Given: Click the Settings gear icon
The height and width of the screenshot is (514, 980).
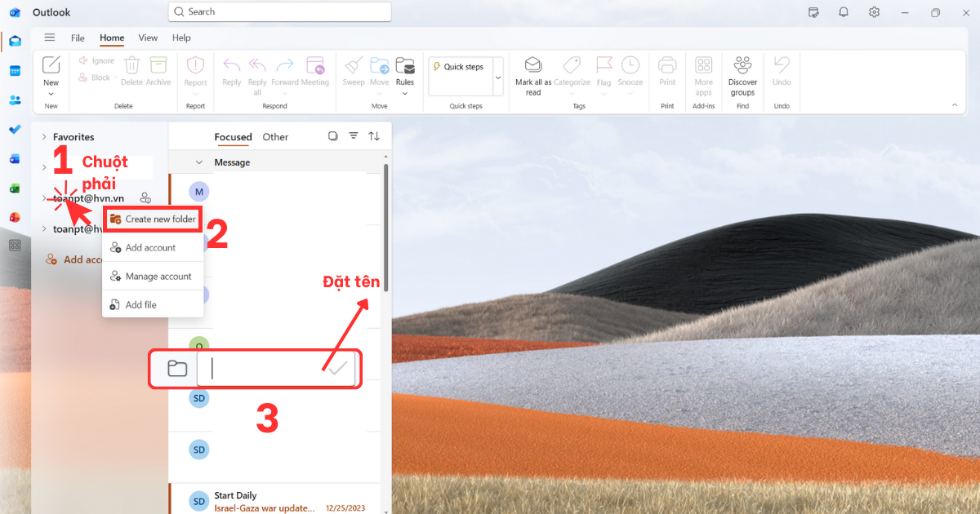Looking at the screenshot, I should 874,12.
